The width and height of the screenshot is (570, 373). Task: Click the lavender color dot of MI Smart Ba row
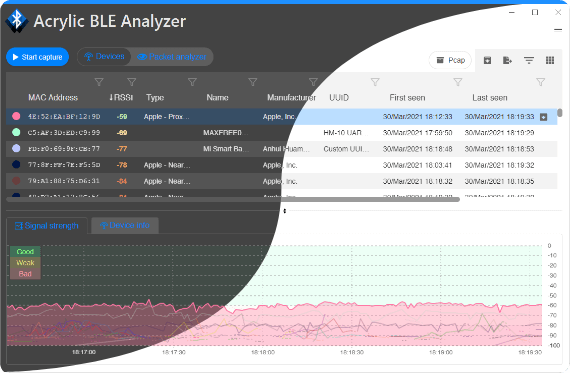16,148
